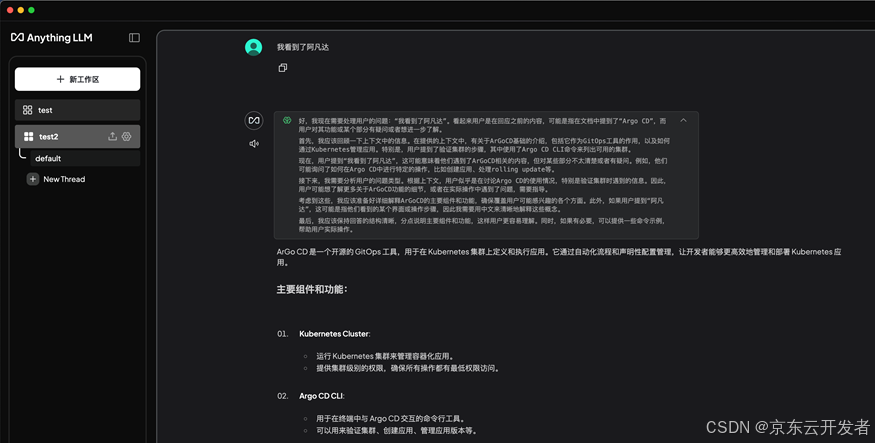Viewport: 875px width, 443px height.
Task: Click the user avatar icon
Action: pyautogui.click(x=253, y=47)
